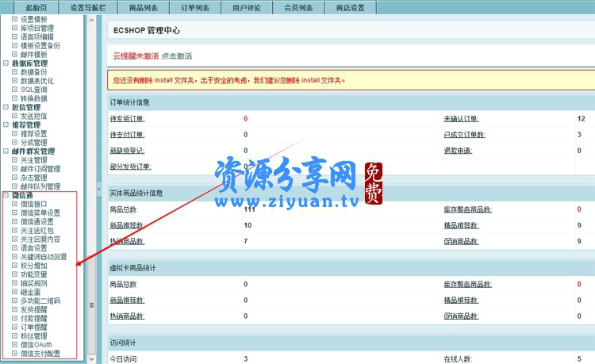Open the 部分发货订单 link
The width and height of the screenshot is (595, 364).
pos(131,167)
